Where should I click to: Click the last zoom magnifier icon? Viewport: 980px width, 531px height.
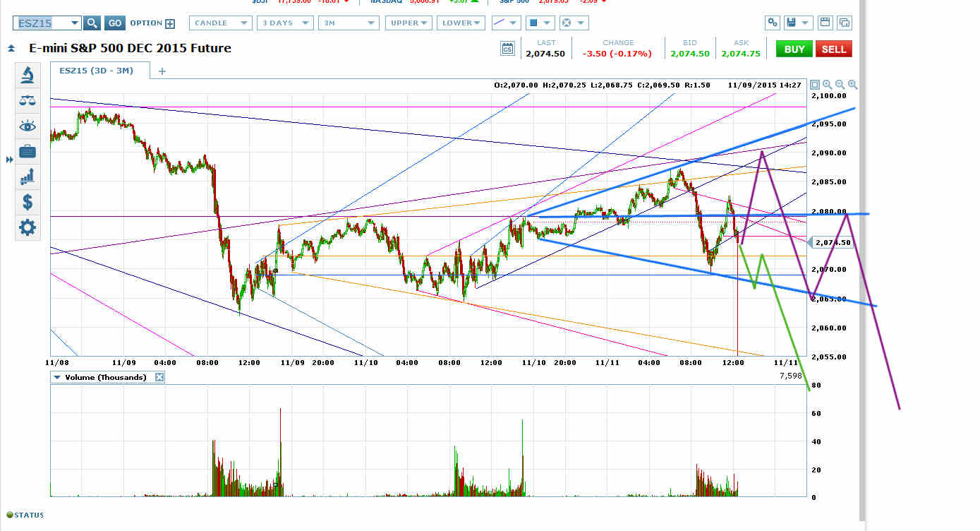point(852,85)
